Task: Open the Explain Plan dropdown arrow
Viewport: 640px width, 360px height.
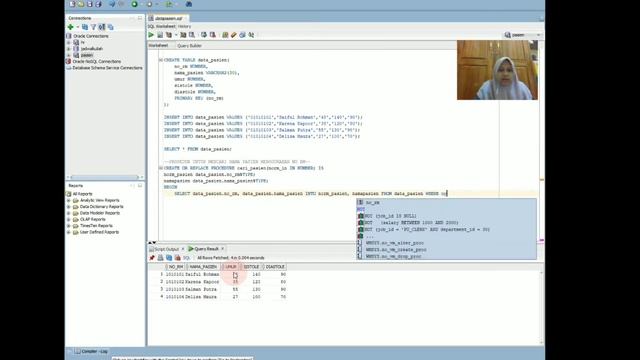Action: [x=176, y=35]
